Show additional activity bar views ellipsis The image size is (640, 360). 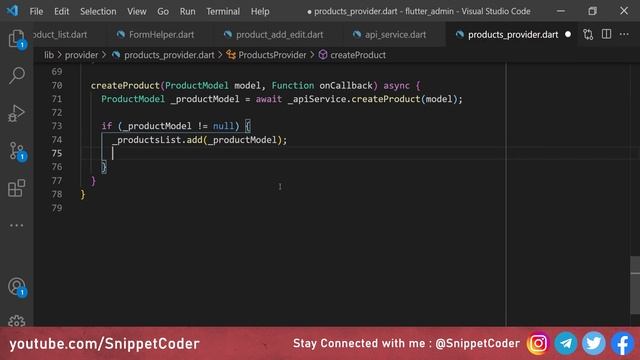[x=16, y=225]
